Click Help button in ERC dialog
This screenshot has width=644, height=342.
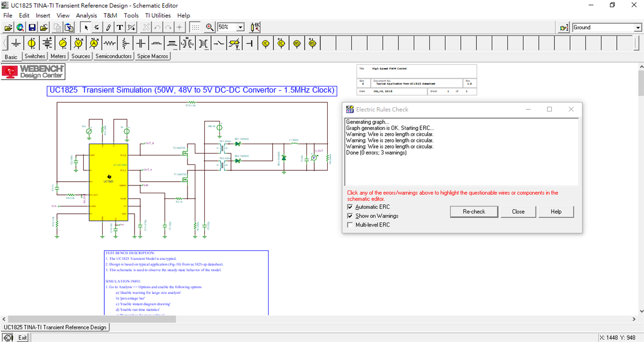pyautogui.click(x=557, y=212)
